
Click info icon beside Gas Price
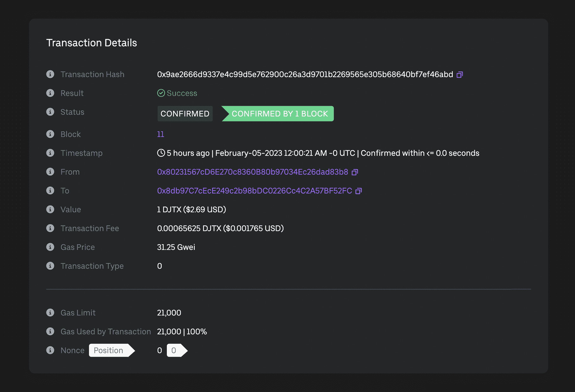[x=50, y=247]
